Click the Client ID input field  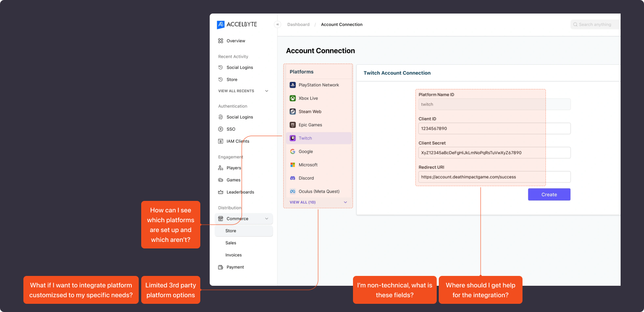pyautogui.click(x=494, y=128)
